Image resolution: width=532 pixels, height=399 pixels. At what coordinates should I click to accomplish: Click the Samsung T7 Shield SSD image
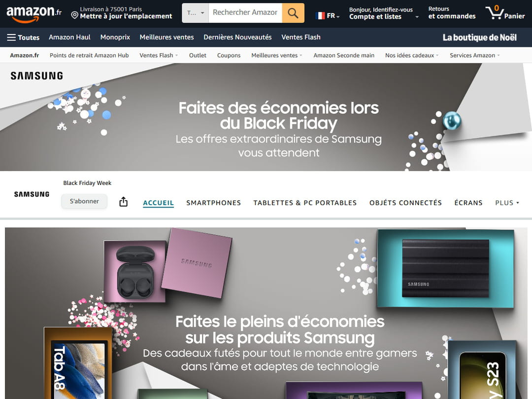[445, 268]
